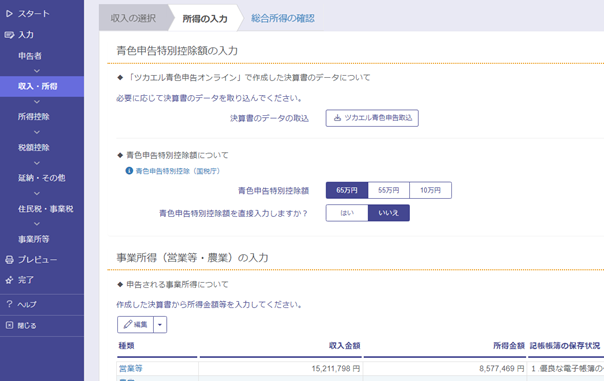Click the 入力 input icon in sidebar
Image resolution: width=604 pixels, height=381 pixels.
[x=9, y=35]
